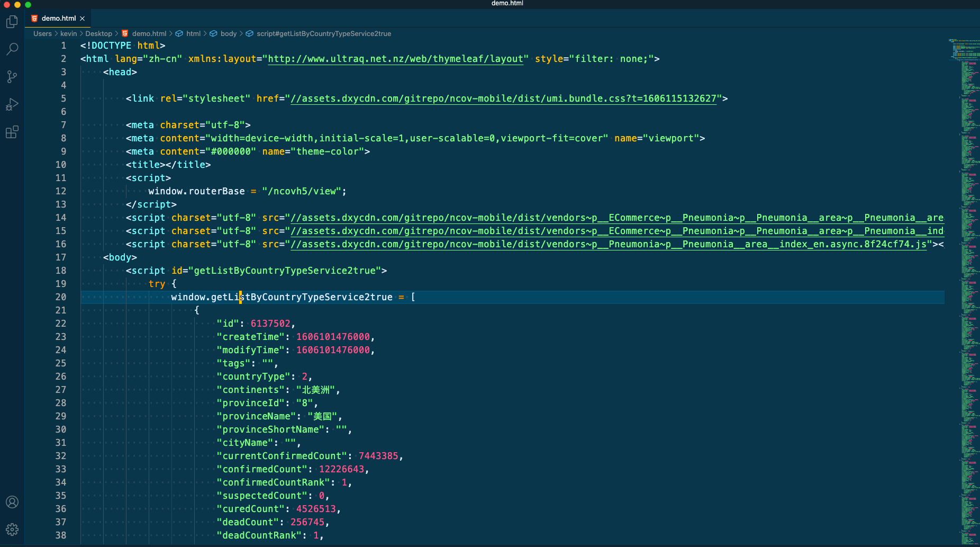Select the demo.html editor tab
Viewport: 980px width, 547px height.
click(58, 19)
